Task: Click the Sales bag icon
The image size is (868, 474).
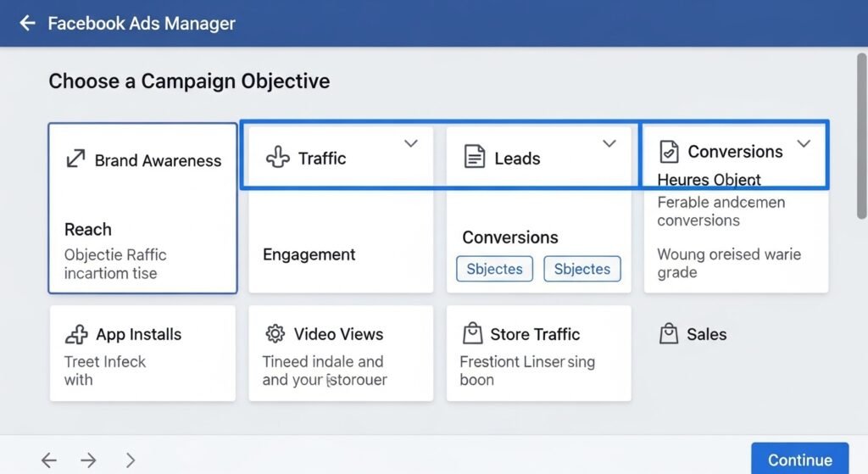Action: point(669,333)
